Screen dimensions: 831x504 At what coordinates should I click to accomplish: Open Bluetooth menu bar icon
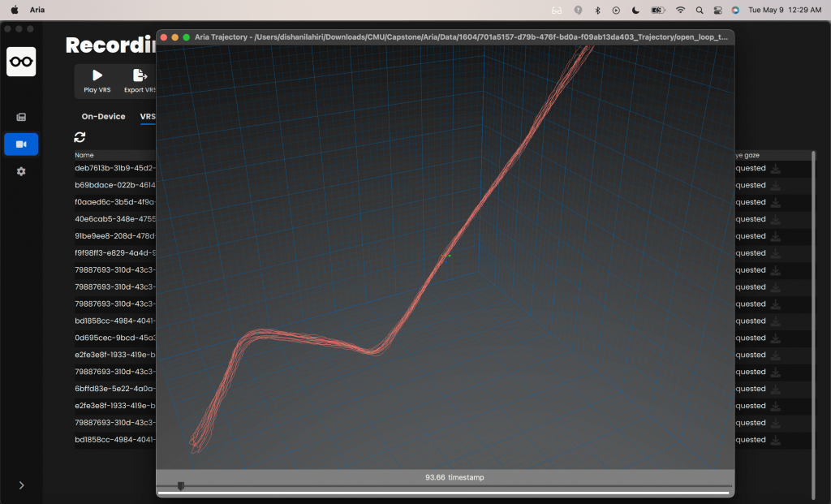tap(597, 10)
